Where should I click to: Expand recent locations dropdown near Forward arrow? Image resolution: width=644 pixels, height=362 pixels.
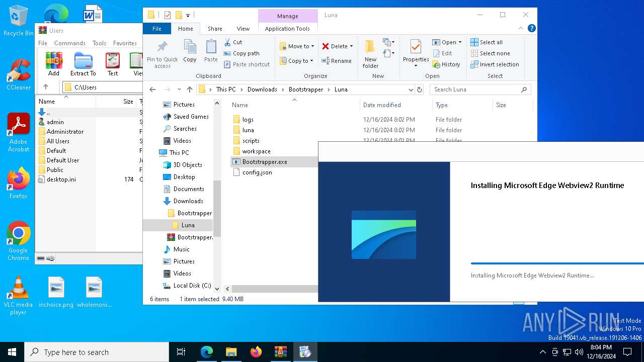click(179, 89)
